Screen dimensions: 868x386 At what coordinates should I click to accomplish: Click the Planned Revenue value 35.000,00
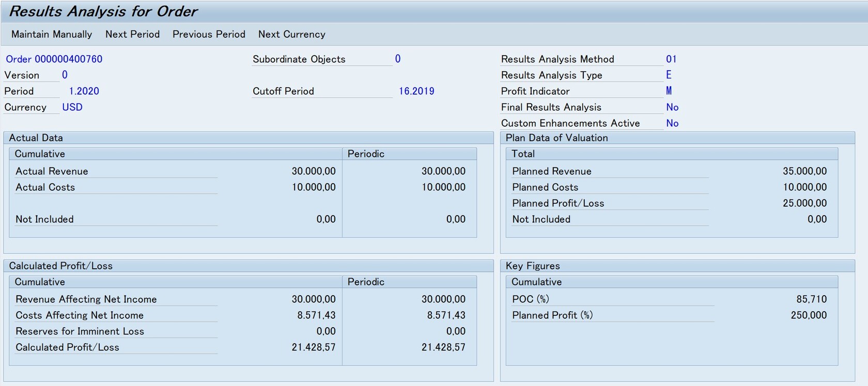coord(804,171)
